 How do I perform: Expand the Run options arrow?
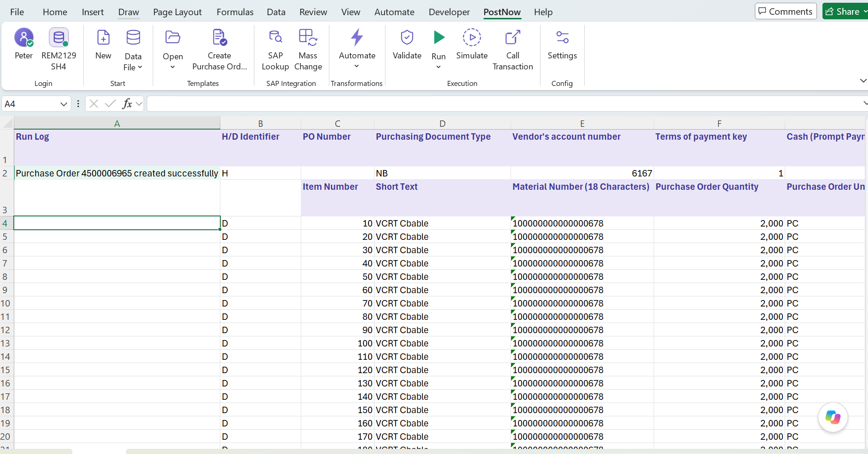pos(438,67)
